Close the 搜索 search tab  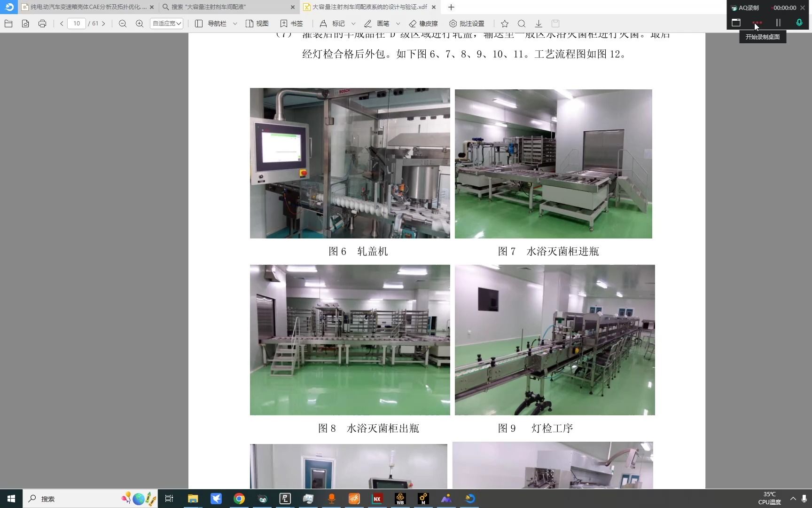[x=293, y=7]
